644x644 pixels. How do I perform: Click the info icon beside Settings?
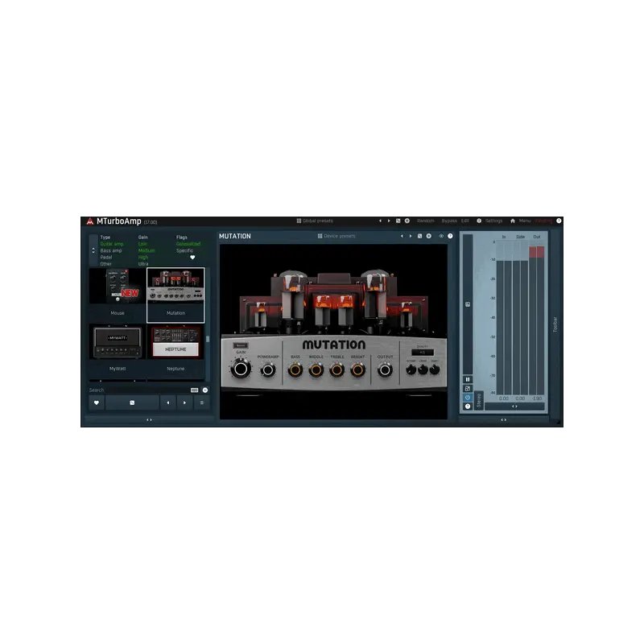tap(479, 221)
